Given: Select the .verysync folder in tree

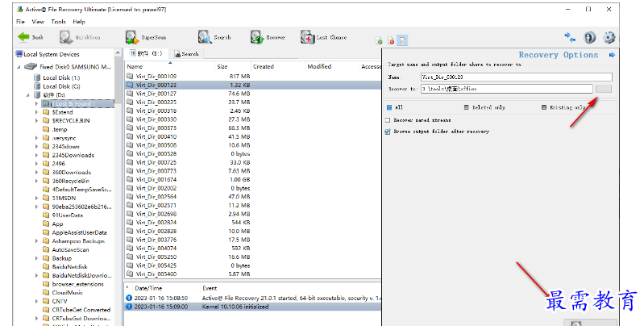Looking at the screenshot, I should (x=64, y=138).
